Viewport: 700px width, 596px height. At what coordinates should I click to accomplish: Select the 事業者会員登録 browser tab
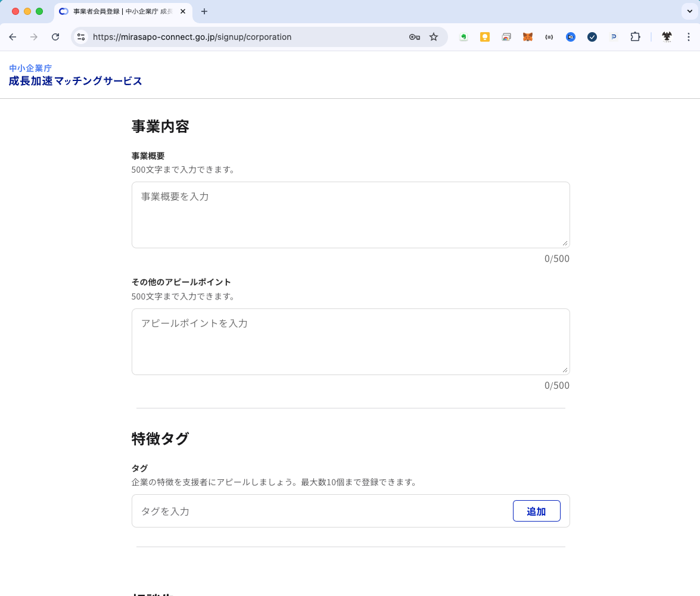119,11
